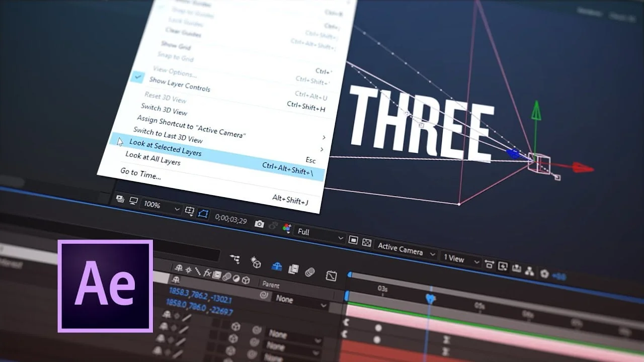
Task: Uncheck Show Layer Controls in menu
Action: [180, 84]
